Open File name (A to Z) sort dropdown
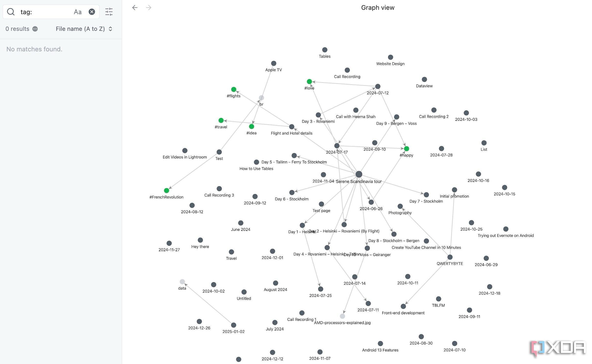 pos(84,29)
